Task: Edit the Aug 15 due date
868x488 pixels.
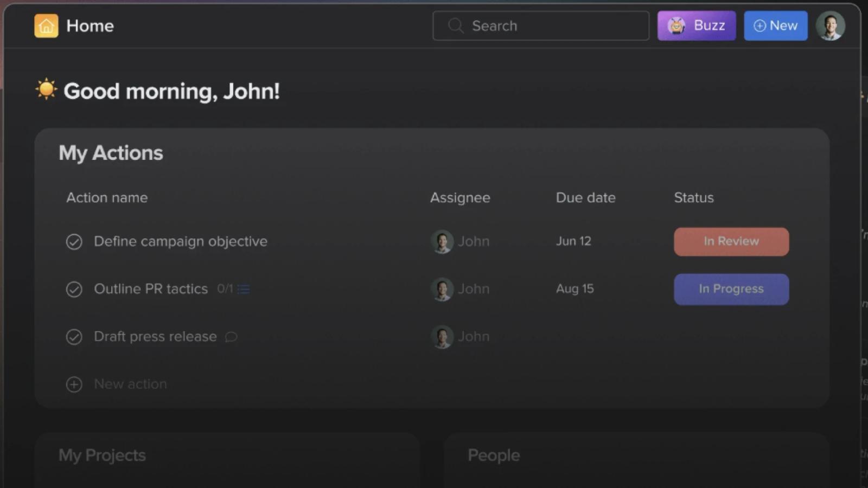Action: pyautogui.click(x=575, y=289)
